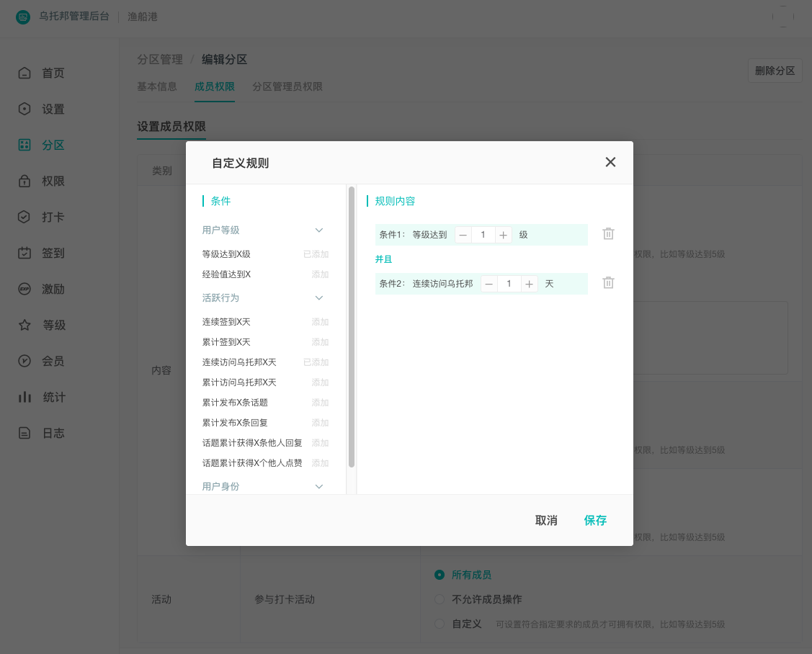Image resolution: width=812 pixels, height=654 pixels.
Task: Click the 会员 icon in sidebar
Action: pyautogui.click(x=24, y=361)
